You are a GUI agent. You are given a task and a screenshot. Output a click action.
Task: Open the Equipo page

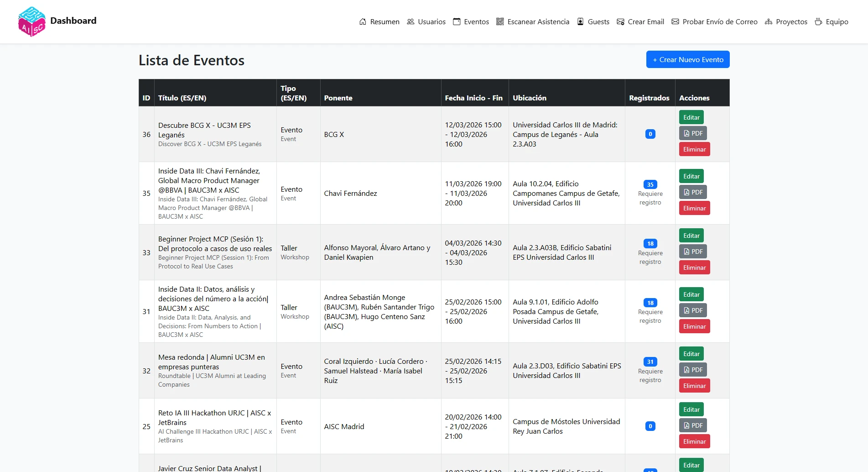click(832, 21)
